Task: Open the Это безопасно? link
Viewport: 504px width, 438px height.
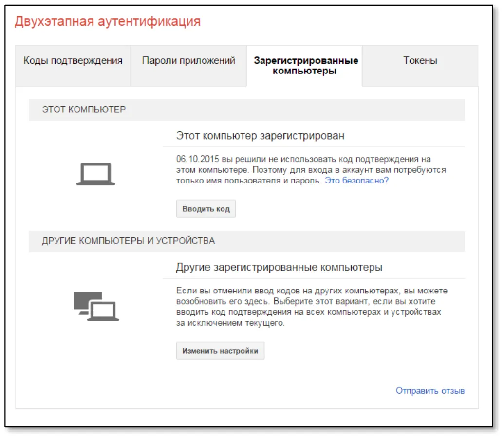Action: 356,180
